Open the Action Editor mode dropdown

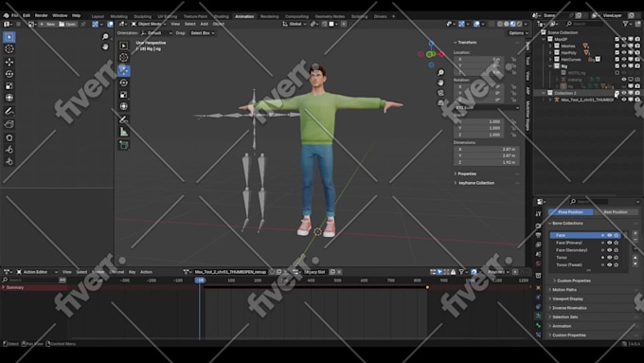(x=37, y=272)
